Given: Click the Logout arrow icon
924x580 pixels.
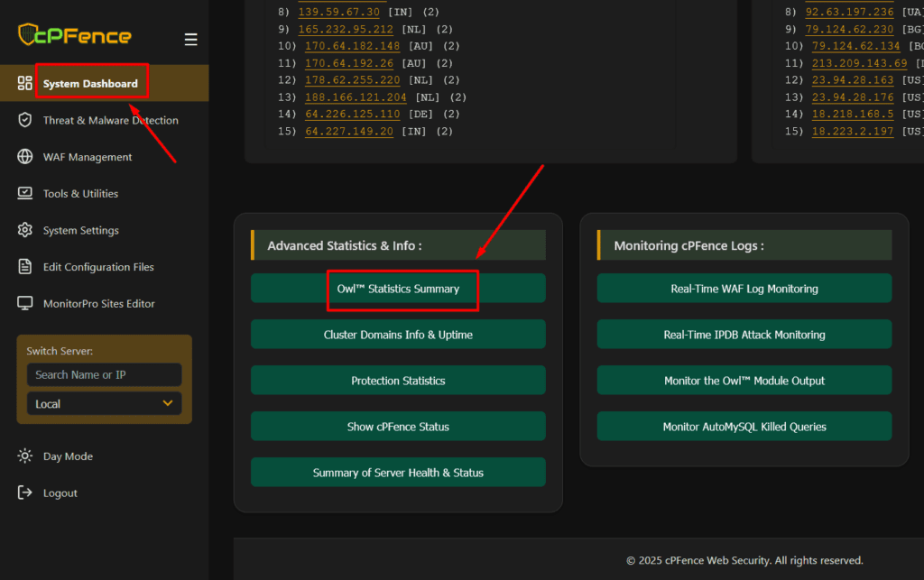Looking at the screenshot, I should (25, 493).
